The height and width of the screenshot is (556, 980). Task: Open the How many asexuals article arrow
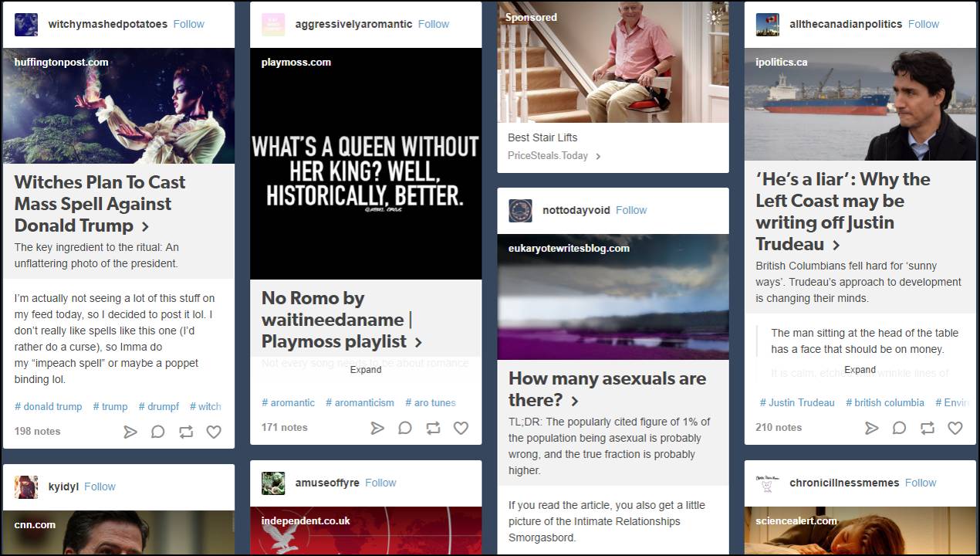pos(574,401)
